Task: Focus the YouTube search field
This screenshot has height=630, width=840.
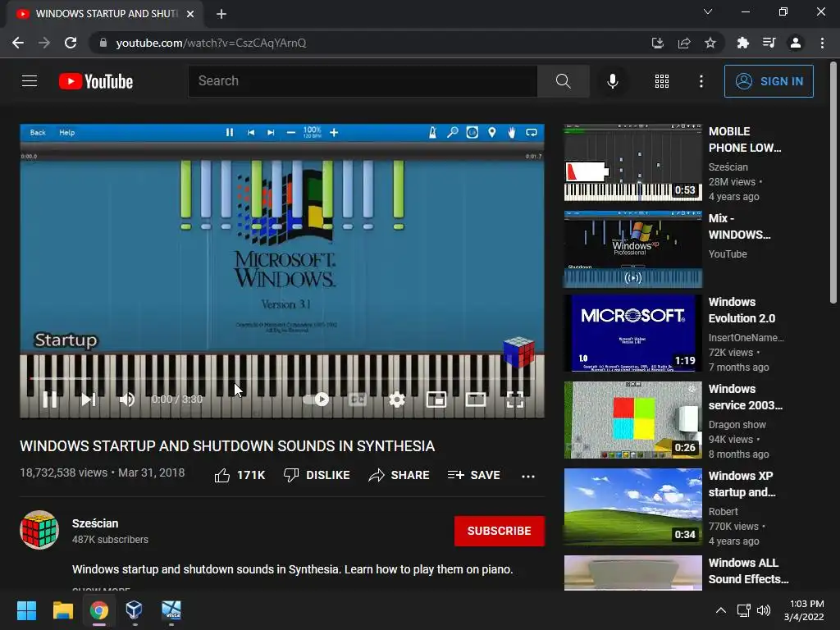Action: pos(363,81)
